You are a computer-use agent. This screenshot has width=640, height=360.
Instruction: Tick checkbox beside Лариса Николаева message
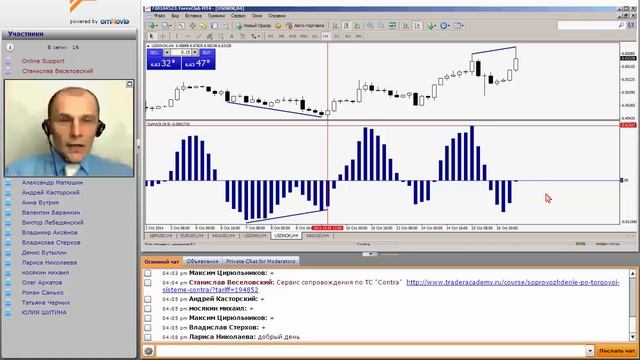pyautogui.click(x=148, y=337)
